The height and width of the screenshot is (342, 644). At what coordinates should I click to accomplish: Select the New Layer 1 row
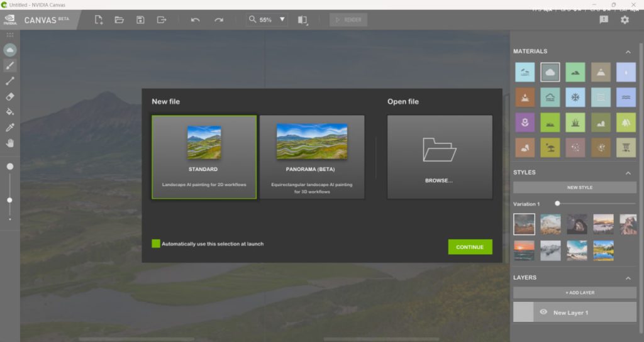point(575,312)
